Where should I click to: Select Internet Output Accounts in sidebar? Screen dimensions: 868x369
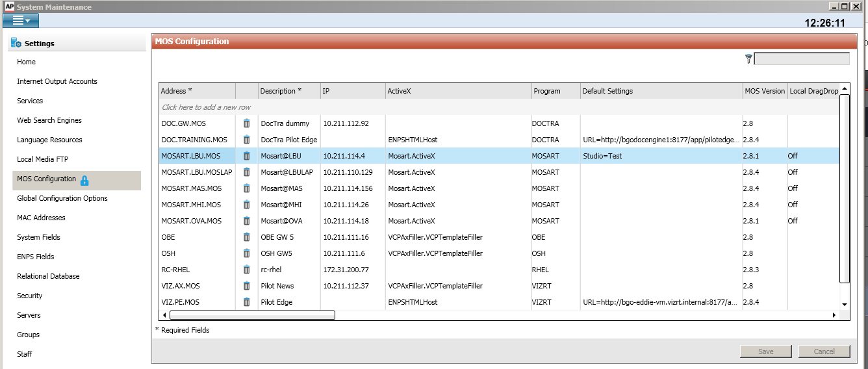[x=57, y=81]
